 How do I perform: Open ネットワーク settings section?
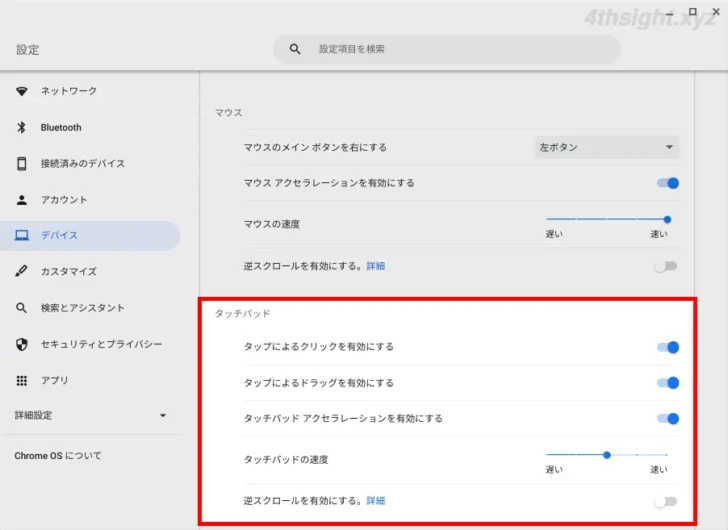click(90, 91)
